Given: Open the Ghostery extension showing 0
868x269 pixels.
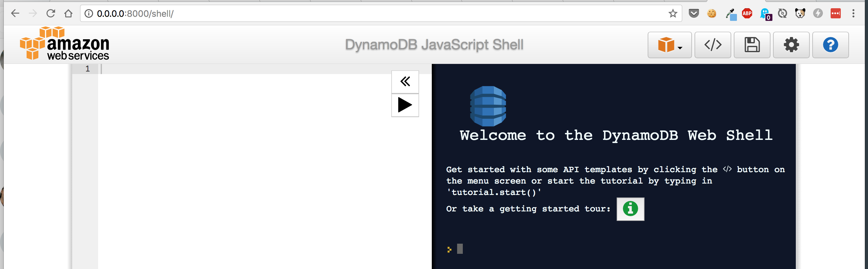Looking at the screenshot, I should (x=765, y=14).
